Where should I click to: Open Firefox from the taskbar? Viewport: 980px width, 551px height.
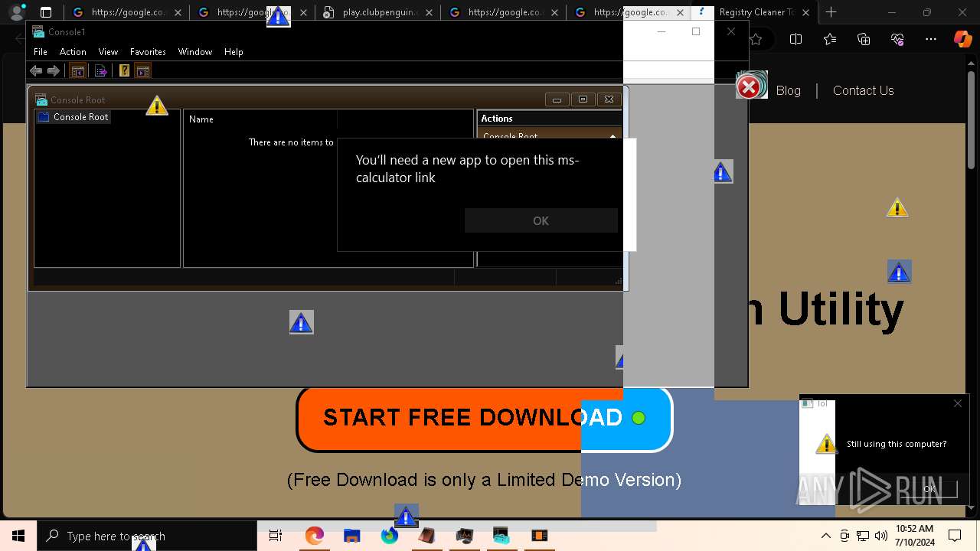(389, 536)
